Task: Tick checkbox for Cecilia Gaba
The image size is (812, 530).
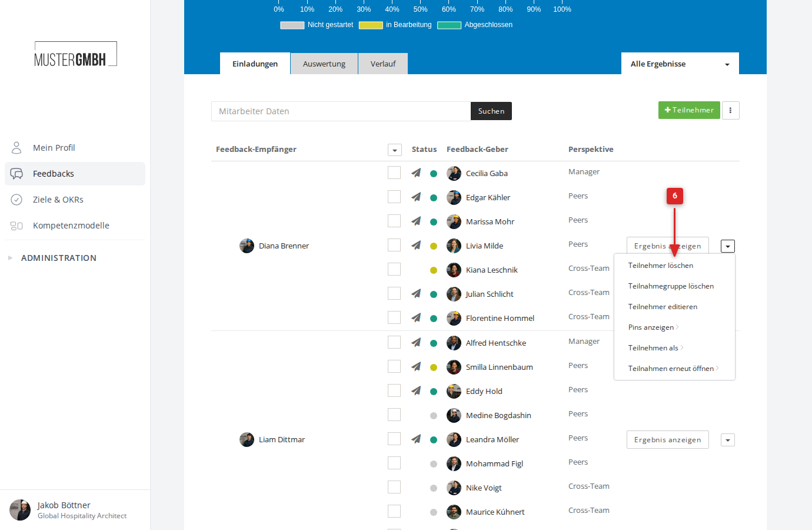Action: (x=394, y=173)
